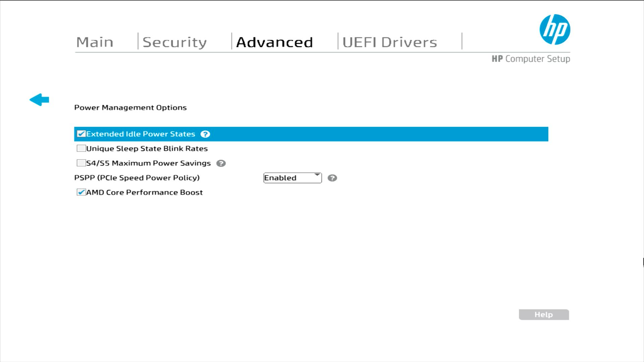Show help for S4/S5 Maximum Power Savings
The width and height of the screenshot is (644, 362).
coord(221,163)
